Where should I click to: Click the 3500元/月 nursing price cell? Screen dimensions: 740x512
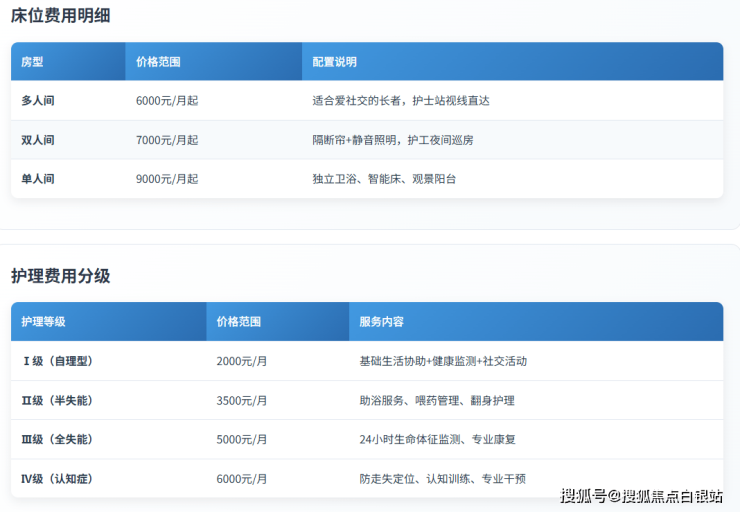(x=242, y=401)
